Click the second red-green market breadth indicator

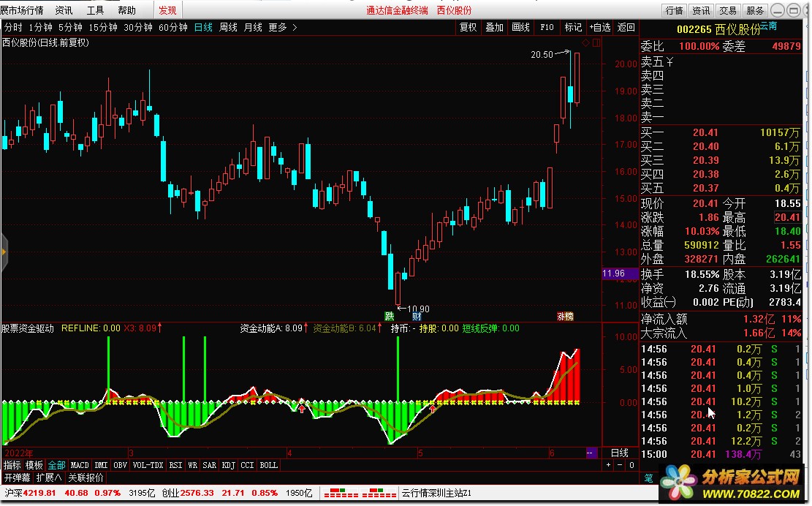point(379,493)
